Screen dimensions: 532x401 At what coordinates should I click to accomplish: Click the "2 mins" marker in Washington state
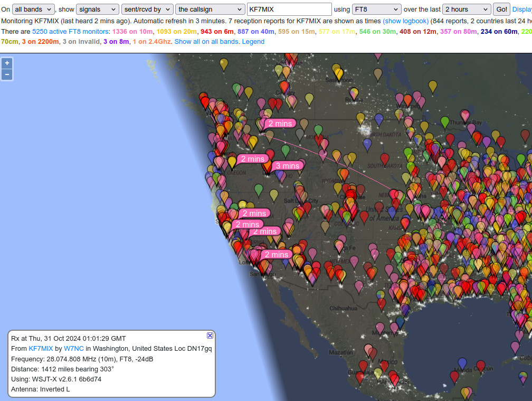point(279,123)
